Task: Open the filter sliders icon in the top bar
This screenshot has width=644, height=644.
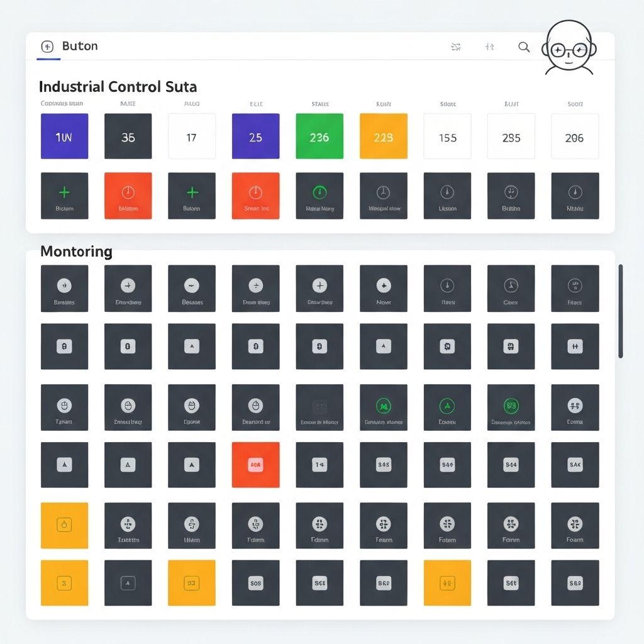Action: 490,47
